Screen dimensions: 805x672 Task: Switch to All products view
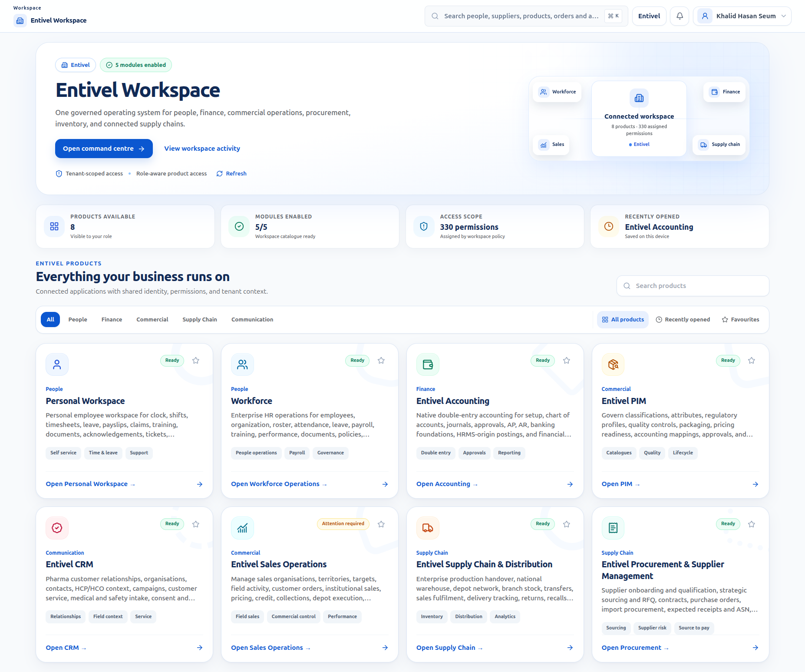pyautogui.click(x=623, y=320)
